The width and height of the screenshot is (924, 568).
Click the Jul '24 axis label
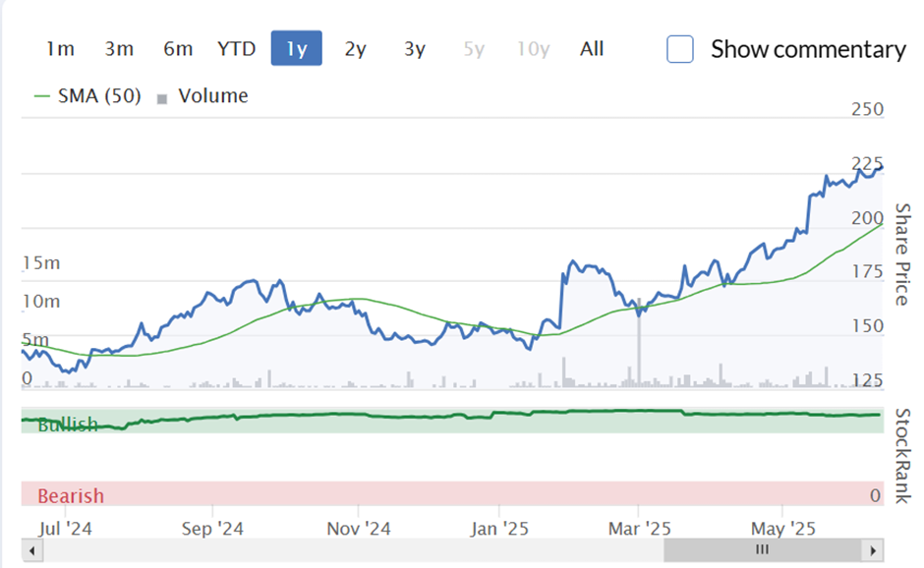(x=65, y=529)
